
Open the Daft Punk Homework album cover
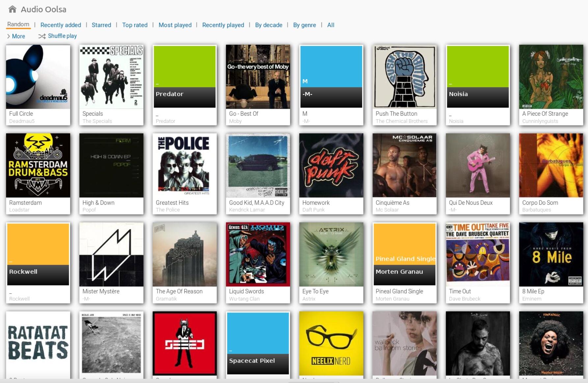331,165
